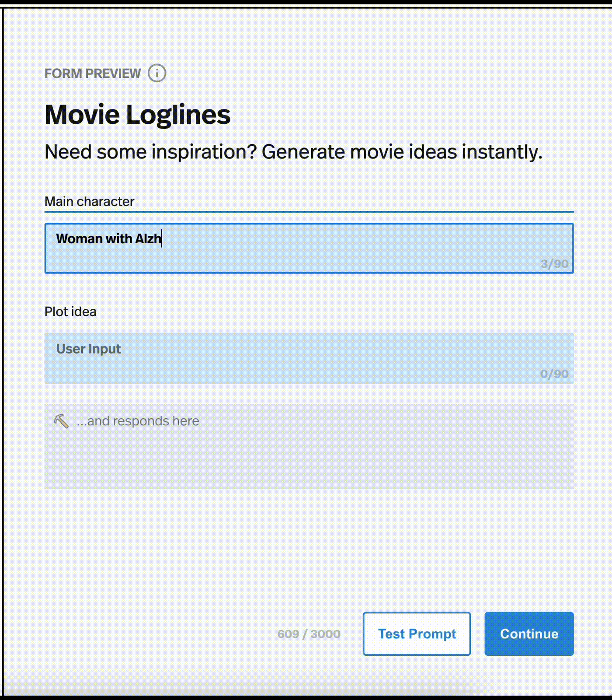Click the 0/90 character counter
Viewport: 612px width, 700px height.
pyautogui.click(x=554, y=374)
